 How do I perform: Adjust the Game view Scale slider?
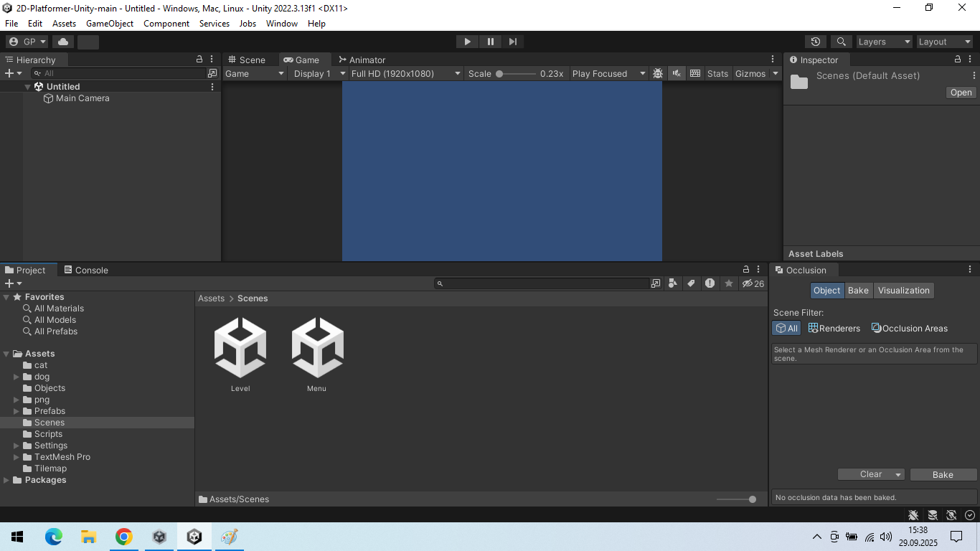(517, 73)
